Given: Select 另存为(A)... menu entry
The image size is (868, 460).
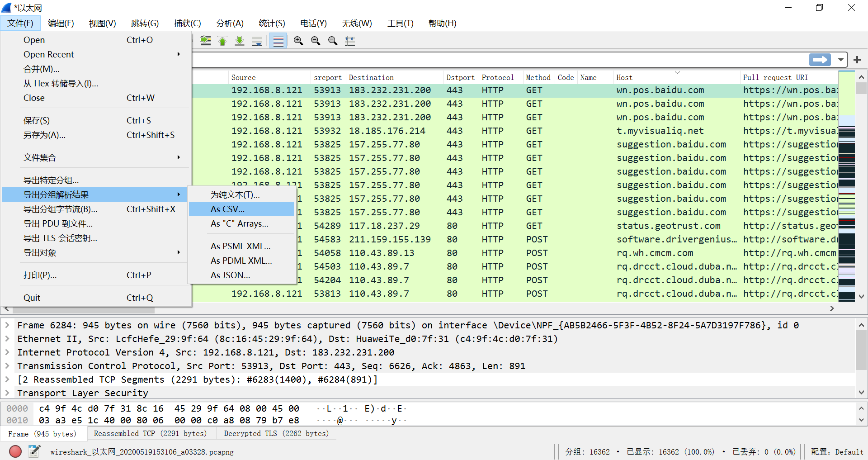Looking at the screenshot, I should click(x=95, y=135).
